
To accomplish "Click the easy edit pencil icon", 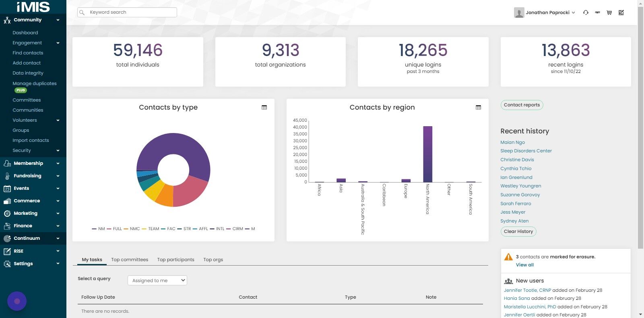I will point(621,12).
